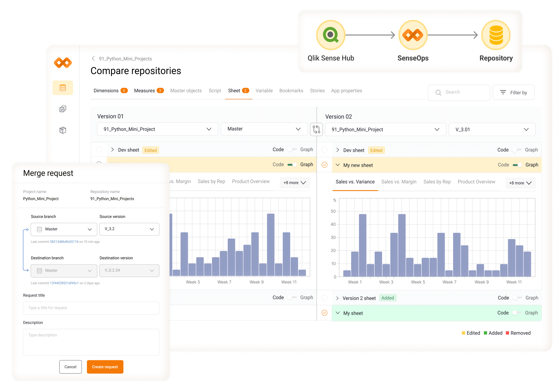Click the swap versions icon between panels
Image resolution: width=560 pixels, height=392 pixels.
pyautogui.click(x=316, y=129)
